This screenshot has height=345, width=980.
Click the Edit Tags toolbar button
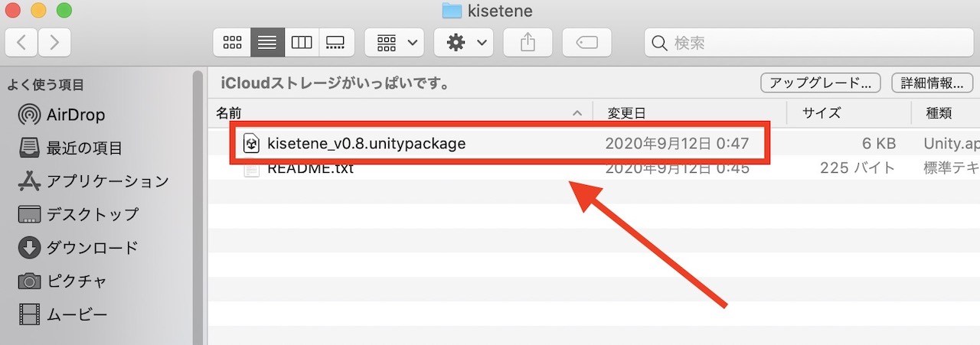[x=586, y=42]
